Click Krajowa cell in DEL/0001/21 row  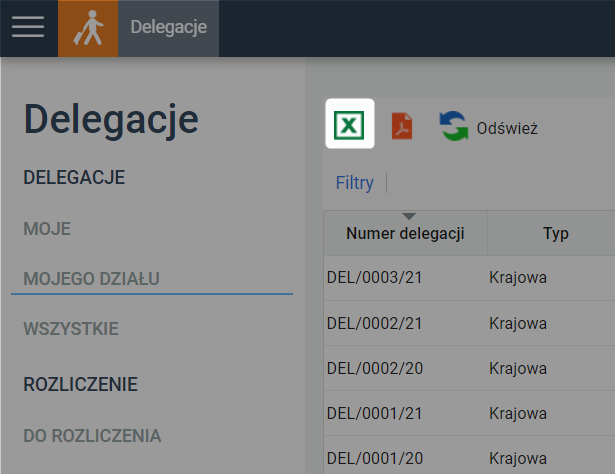tap(518, 414)
